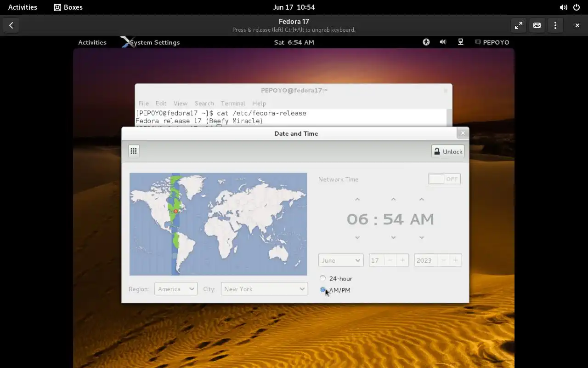Toggle the Network Time switch
This screenshot has width=588, height=368.
click(x=444, y=179)
